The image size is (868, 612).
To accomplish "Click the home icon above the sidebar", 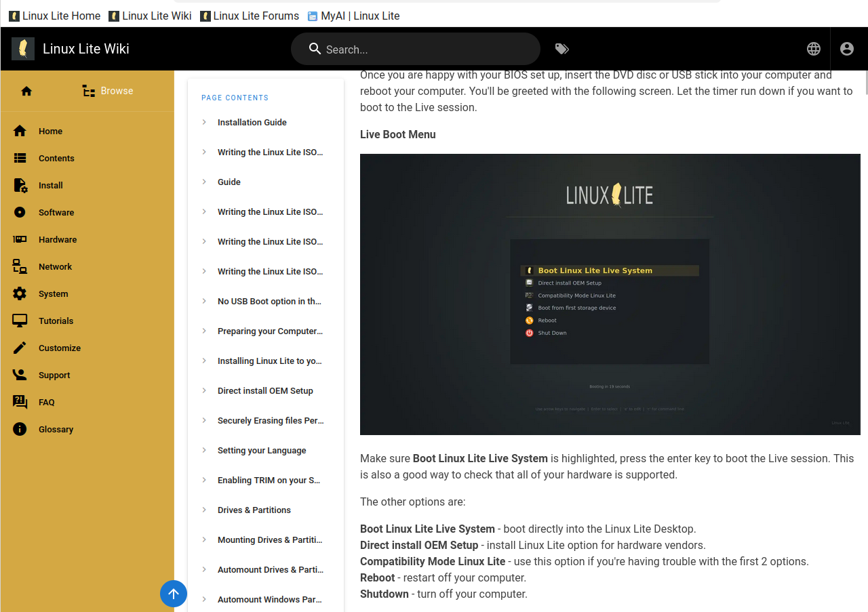I will click(26, 91).
